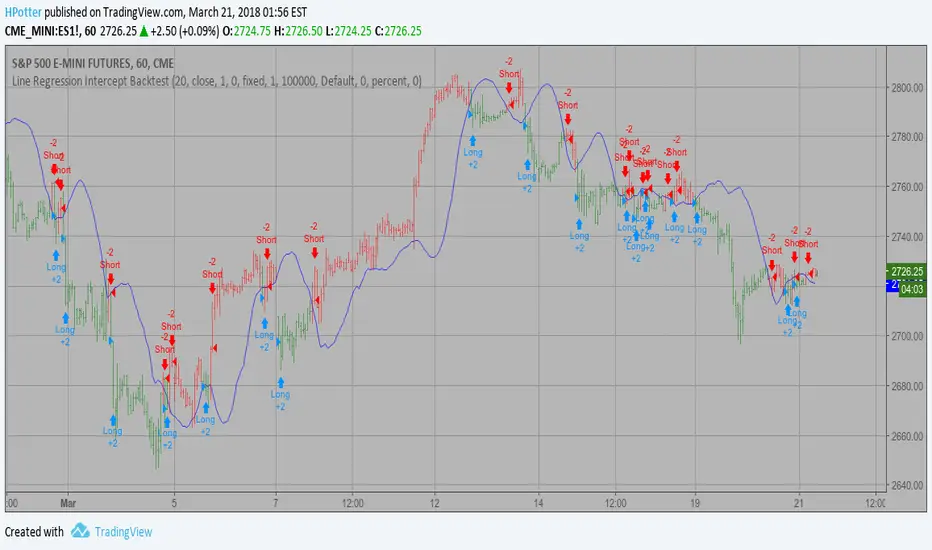Click the 2780.00 price axis label
This screenshot has height=550, width=932.
(907, 137)
